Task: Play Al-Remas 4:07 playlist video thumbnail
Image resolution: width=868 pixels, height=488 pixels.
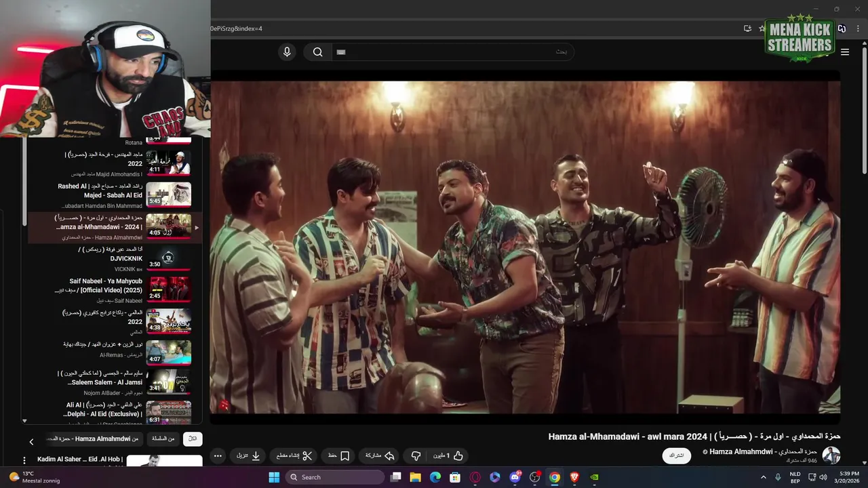Action: coord(169,352)
